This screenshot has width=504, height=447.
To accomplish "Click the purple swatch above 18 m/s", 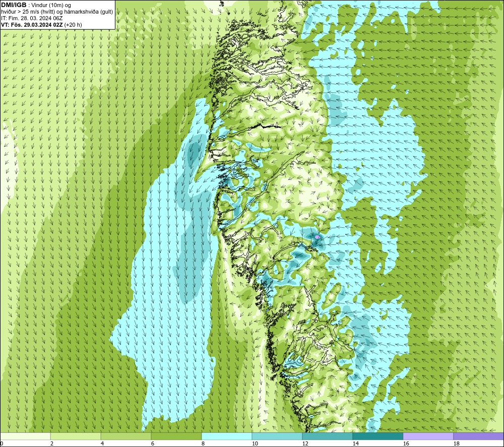I will point(479,436).
